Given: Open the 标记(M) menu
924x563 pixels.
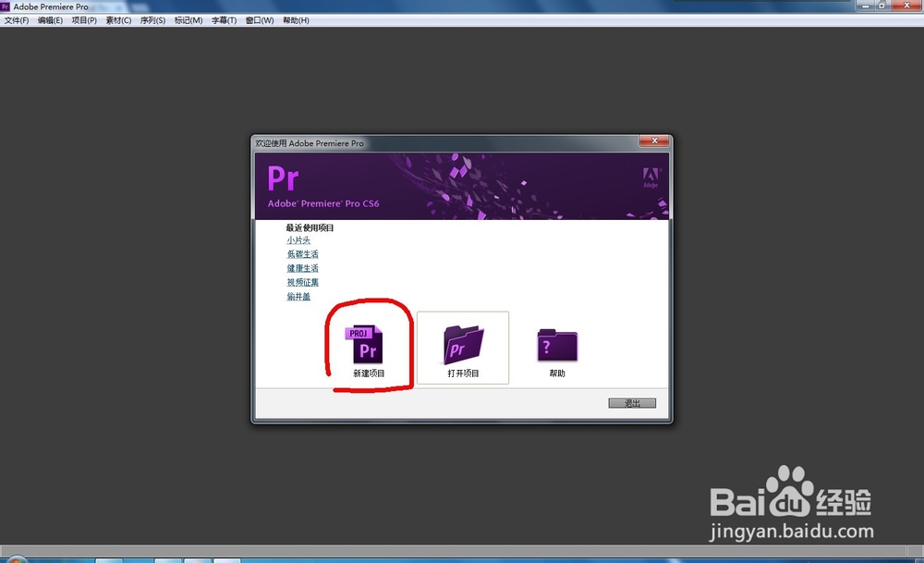Looking at the screenshot, I should tap(188, 20).
